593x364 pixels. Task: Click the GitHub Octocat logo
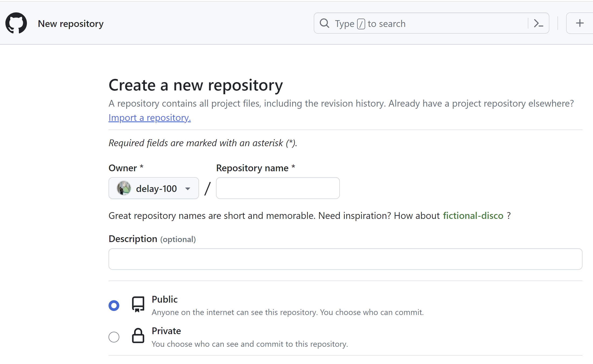pyautogui.click(x=16, y=23)
